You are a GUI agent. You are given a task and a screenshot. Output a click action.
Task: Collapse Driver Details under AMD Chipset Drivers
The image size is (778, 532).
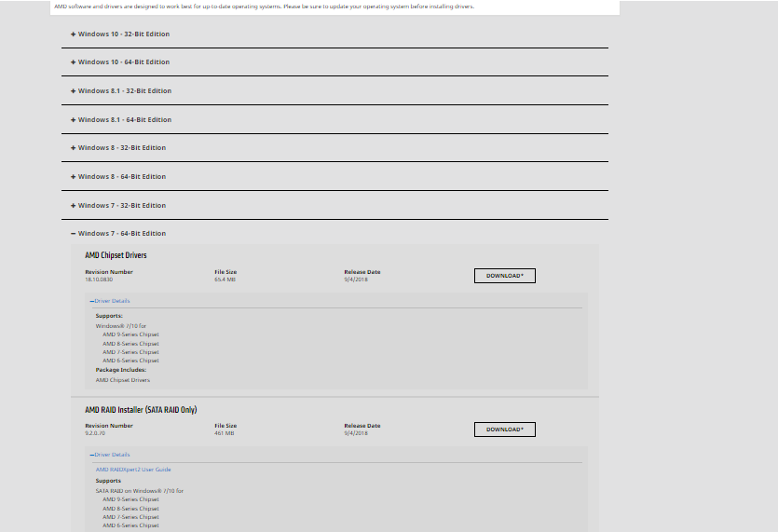[110, 301]
